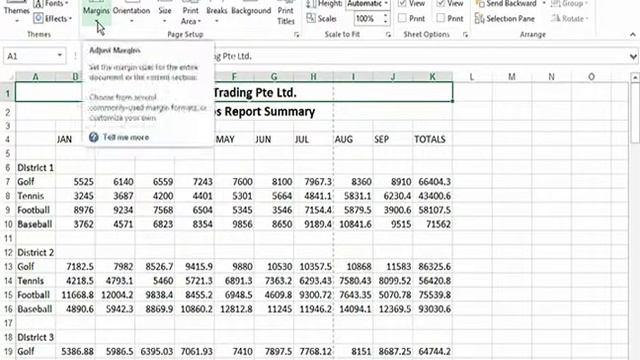The width and height of the screenshot is (640, 360).
Task: Click the 'Report Summary' title cell
Action: coord(234,111)
